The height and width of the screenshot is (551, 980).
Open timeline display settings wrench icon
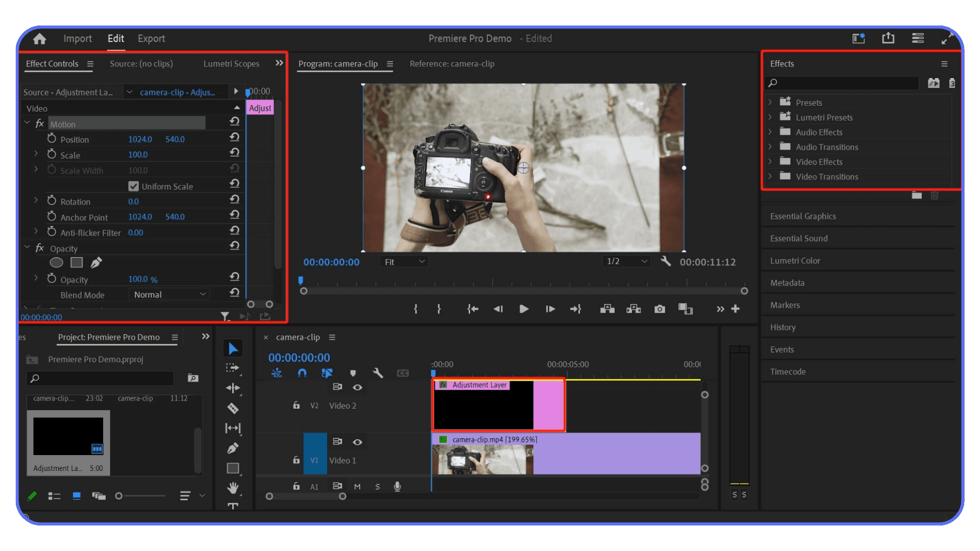pos(378,374)
